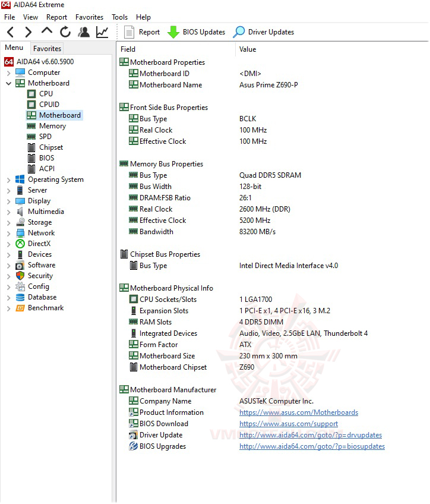This screenshot has width=430, height=504.
Task: Expand the Display tree node
Action: [9, 201]
